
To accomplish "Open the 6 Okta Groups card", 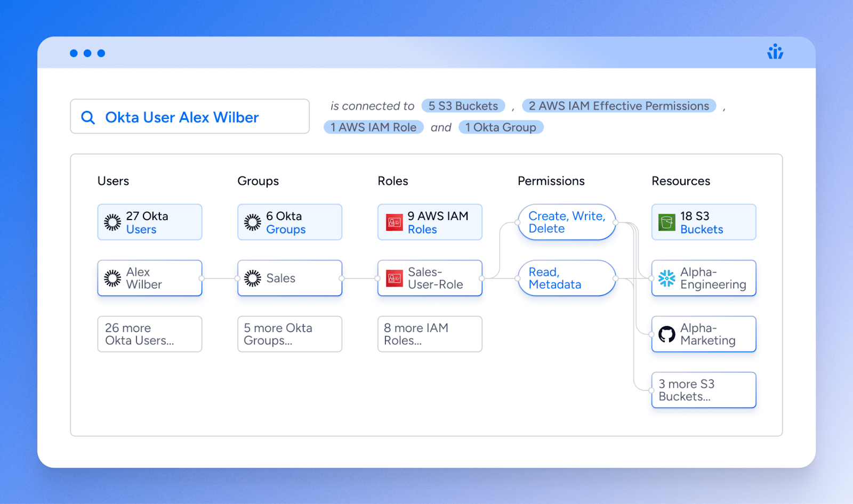I will [290, 222].
